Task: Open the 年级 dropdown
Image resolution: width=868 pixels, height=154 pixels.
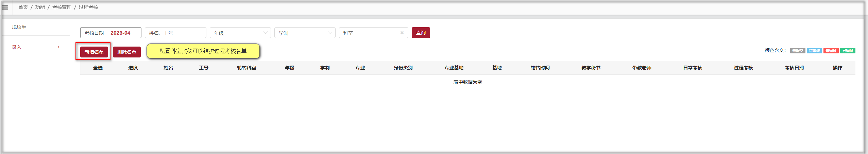Action: 240,33
